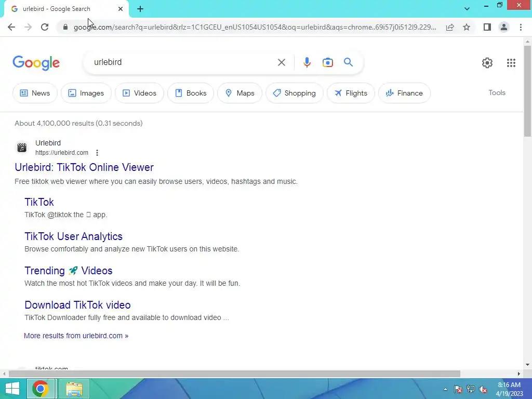Go to the Google logo homepage
Screen dimensions: 532x399
click(36, 63)
